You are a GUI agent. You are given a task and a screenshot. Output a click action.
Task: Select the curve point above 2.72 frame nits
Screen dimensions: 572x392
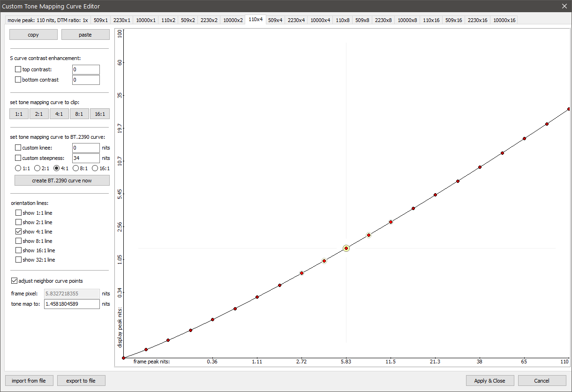tap(301, 273)
